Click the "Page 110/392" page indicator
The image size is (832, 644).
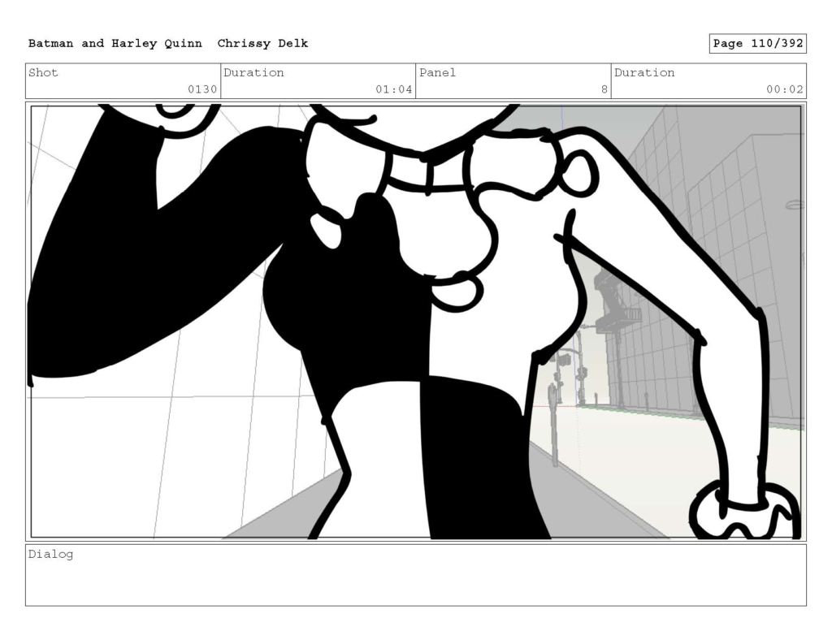(x=758, y=44)
